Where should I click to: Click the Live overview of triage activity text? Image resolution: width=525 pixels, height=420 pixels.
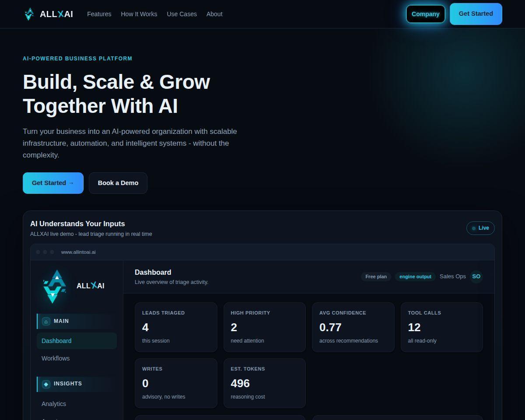point(171,282)
